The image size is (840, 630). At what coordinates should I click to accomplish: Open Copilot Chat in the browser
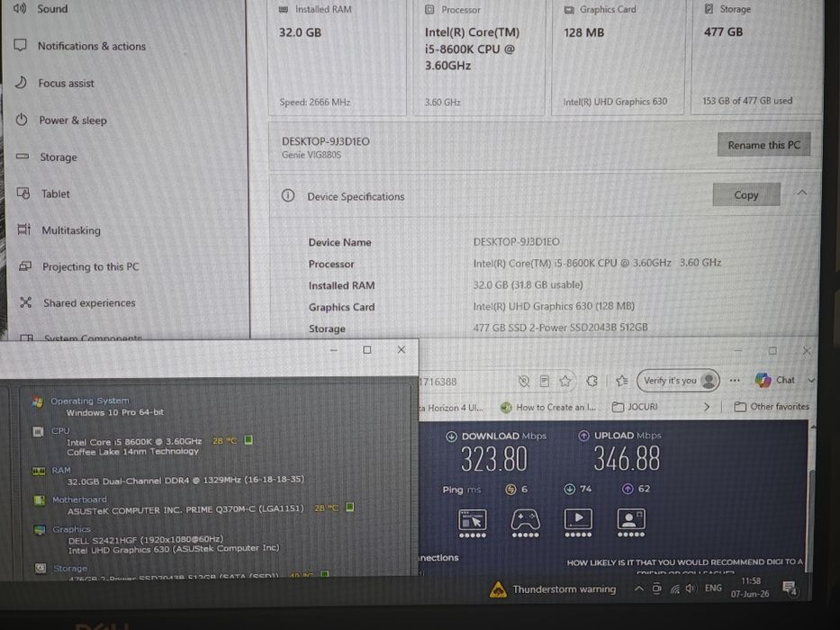coord(774,380)
